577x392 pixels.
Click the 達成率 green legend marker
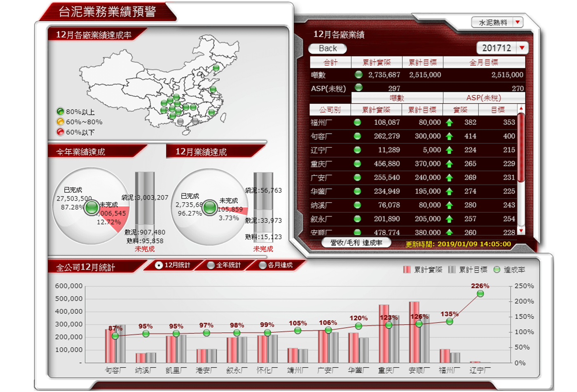[x=497, y=270]
